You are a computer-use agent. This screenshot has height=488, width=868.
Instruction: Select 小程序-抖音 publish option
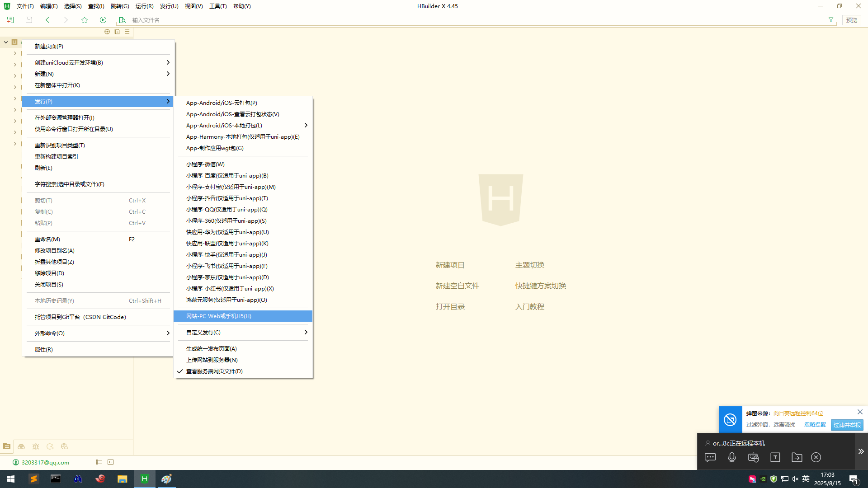pyautogui.click(x=243, y=198)
